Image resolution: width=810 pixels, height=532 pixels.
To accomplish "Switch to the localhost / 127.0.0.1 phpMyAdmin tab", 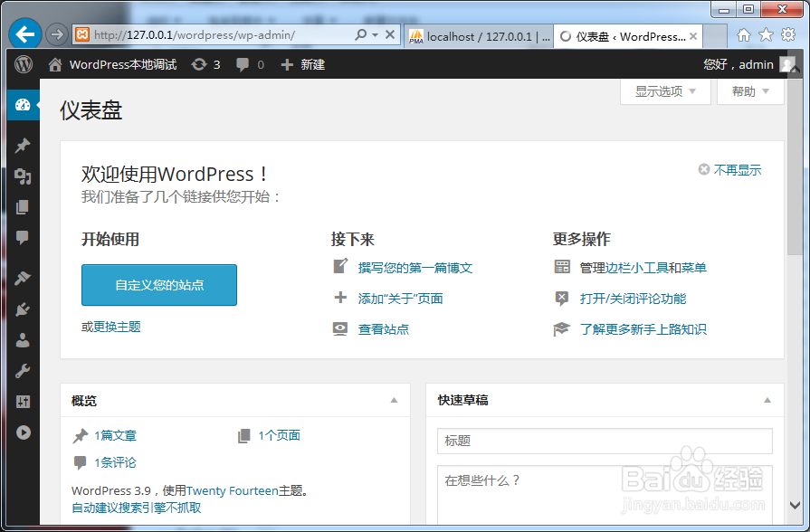I will click(479, 36).
